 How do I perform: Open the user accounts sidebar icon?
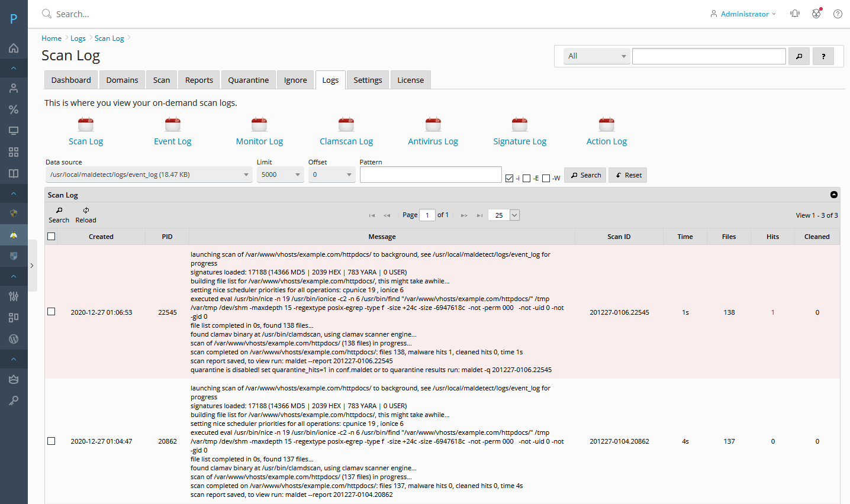point(14,88)
